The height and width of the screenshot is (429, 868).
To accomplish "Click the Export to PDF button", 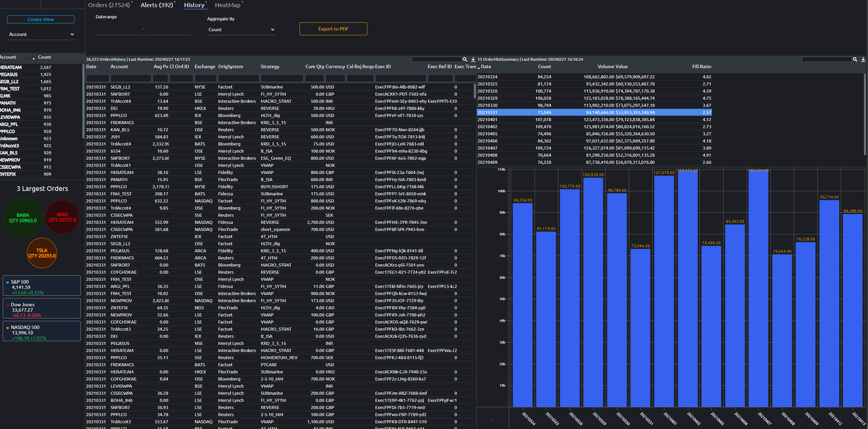I will (333, 29).
